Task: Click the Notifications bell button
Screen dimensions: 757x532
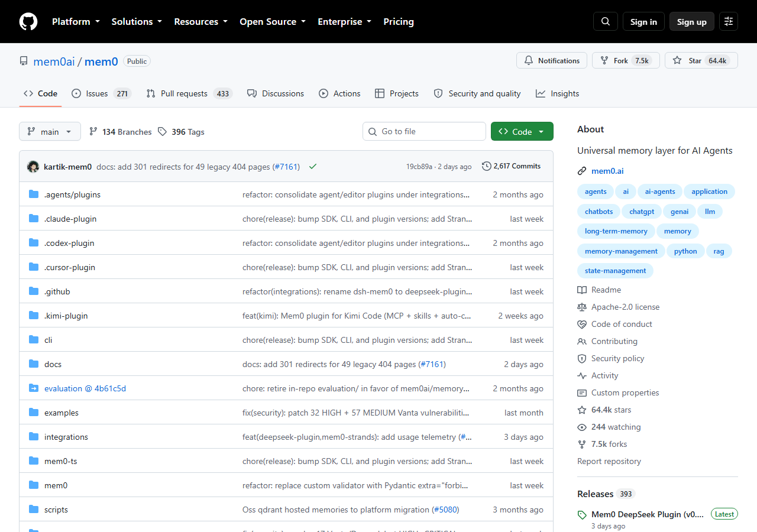Action: (552, 61)
